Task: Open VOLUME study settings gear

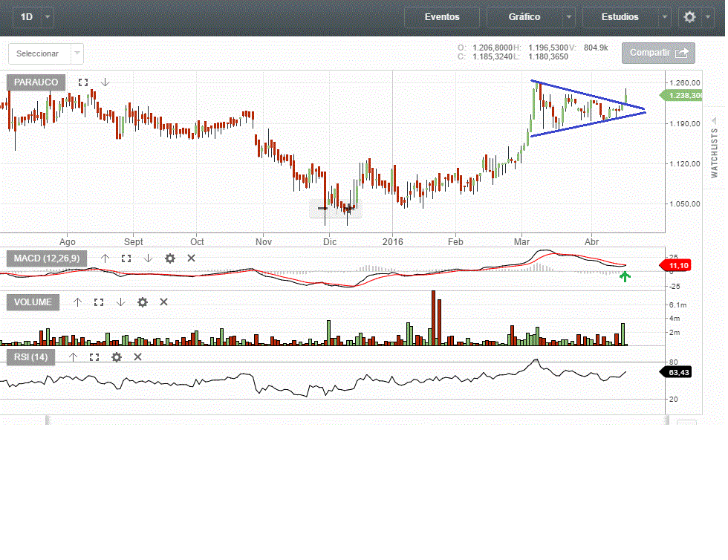Action: pyautogui.click(x=143, y=302)
